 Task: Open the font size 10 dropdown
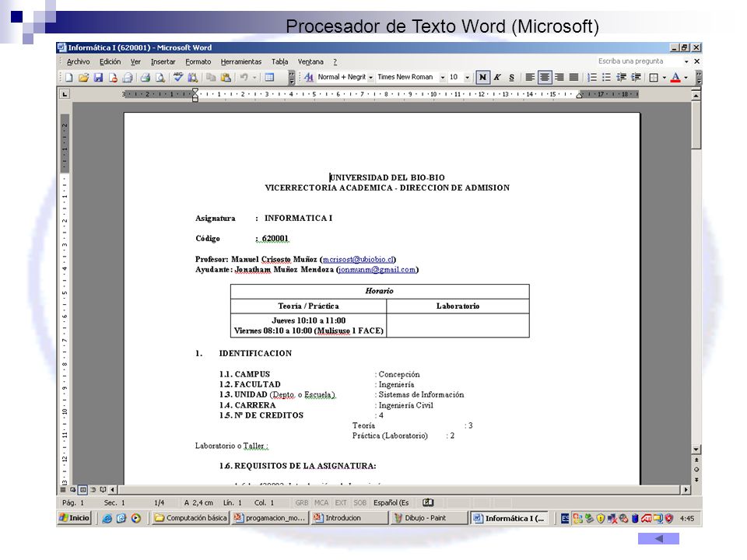coord(467,77)
